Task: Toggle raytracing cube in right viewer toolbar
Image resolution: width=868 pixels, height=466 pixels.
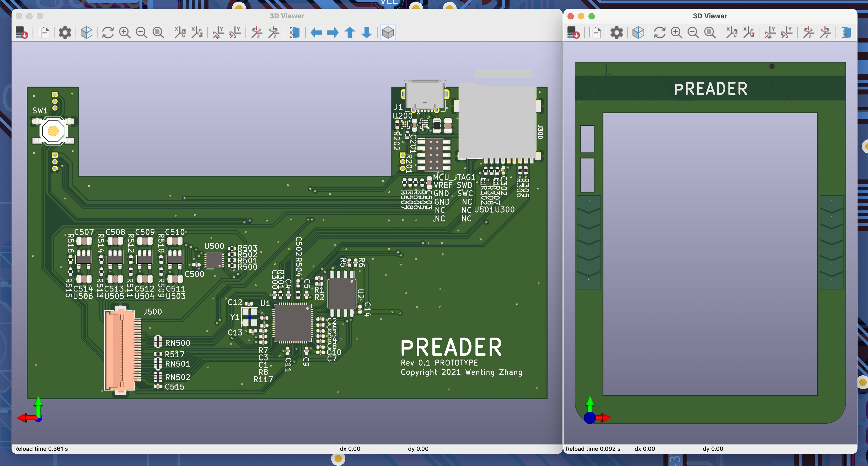Action: (x=638, y=33)
